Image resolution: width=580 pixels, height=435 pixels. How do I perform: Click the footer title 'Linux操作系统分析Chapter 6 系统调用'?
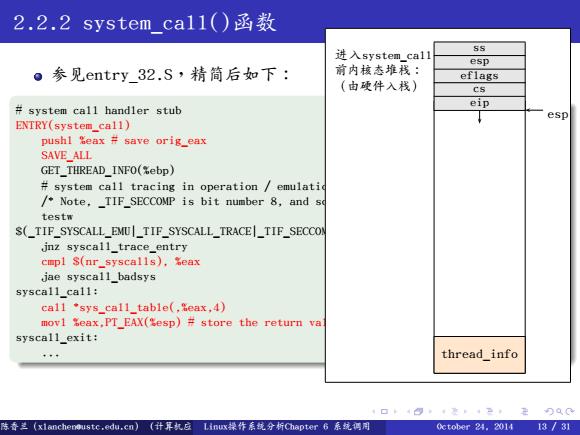[286, 426]
